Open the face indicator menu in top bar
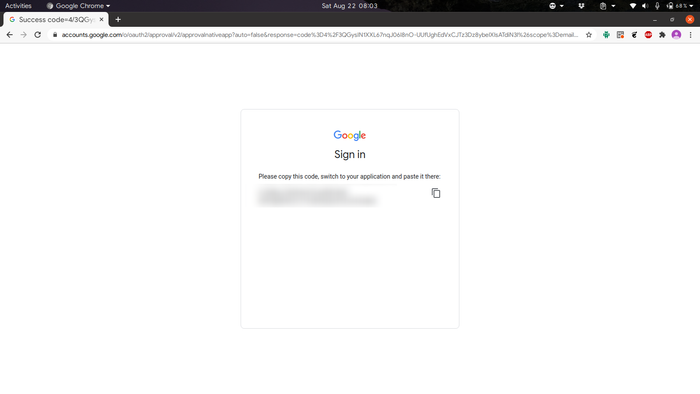The height and width of the screenshot is (394, 700). (556, 6)
